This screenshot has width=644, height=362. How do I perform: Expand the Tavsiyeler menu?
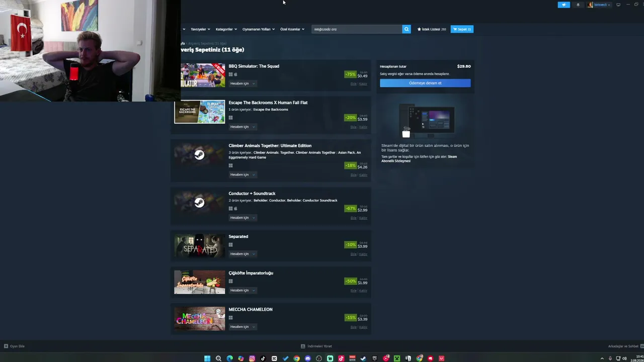[x=200, y=29]
